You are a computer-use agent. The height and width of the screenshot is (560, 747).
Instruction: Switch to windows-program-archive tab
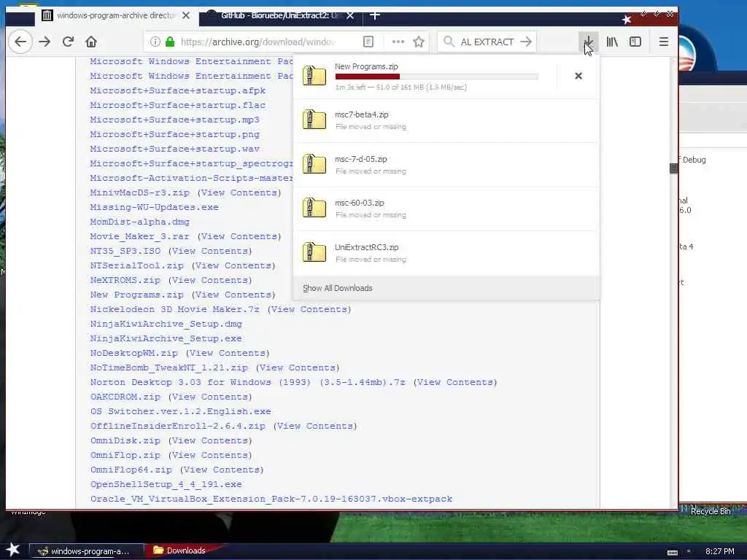point(117,16)
